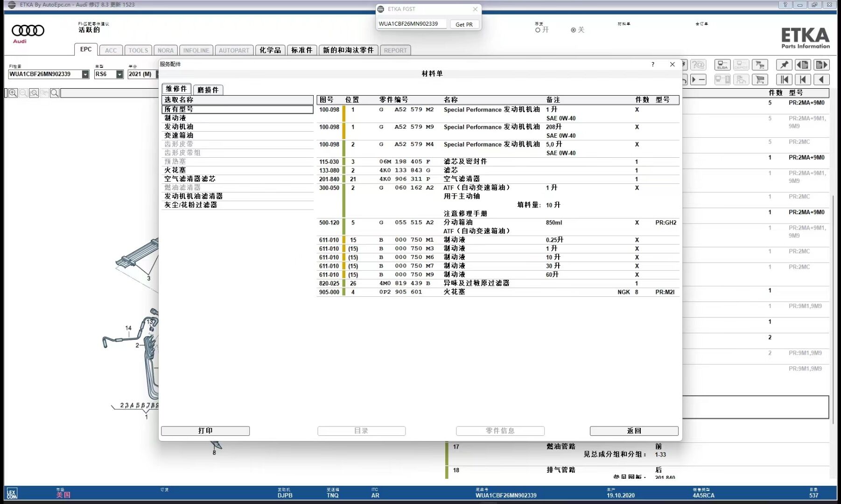
Task: Click the plain left arrow icon
Action: point(821,80)
